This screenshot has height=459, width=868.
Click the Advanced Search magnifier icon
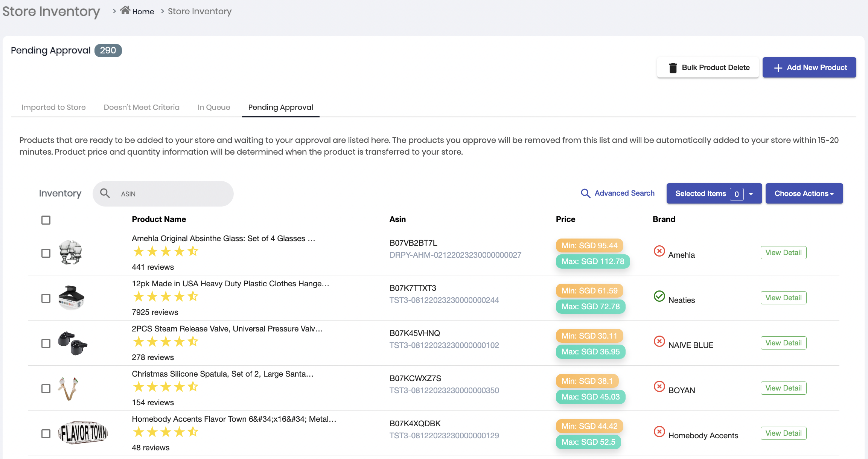pos(585,193)
